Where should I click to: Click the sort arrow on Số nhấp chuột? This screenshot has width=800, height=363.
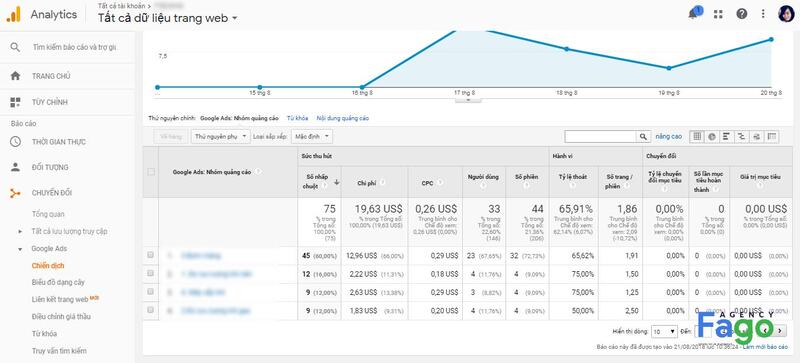coord(336,182)
